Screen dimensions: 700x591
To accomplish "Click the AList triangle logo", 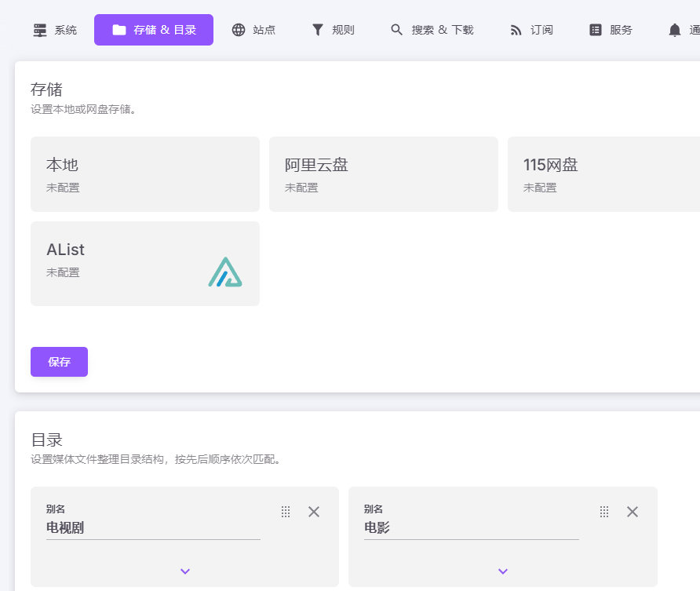I will click(x=225, y=272).
